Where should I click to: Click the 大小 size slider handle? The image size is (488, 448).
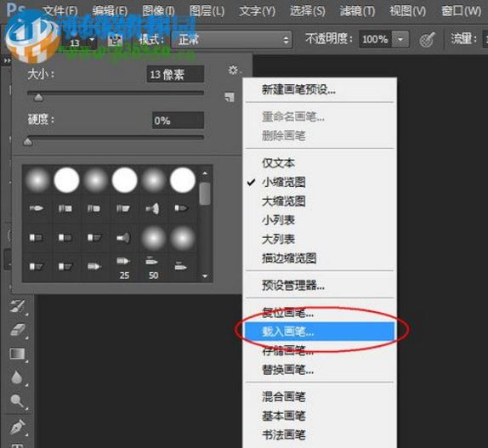tap(38, 98)
